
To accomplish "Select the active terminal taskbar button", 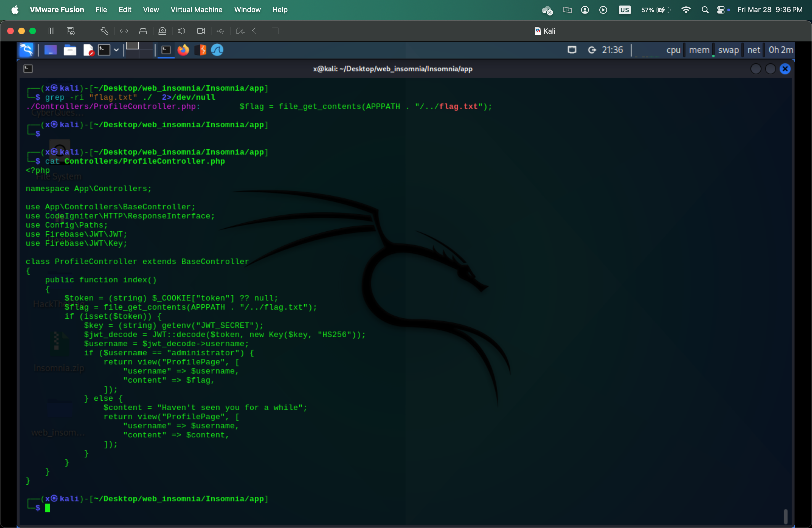I will [x=166, y=50].
